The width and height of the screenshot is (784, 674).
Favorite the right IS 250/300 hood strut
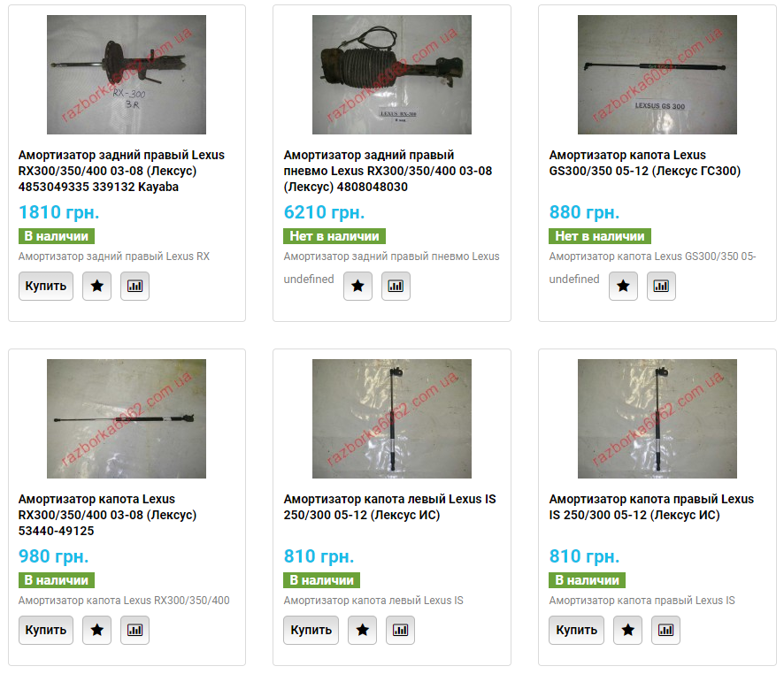628,630
